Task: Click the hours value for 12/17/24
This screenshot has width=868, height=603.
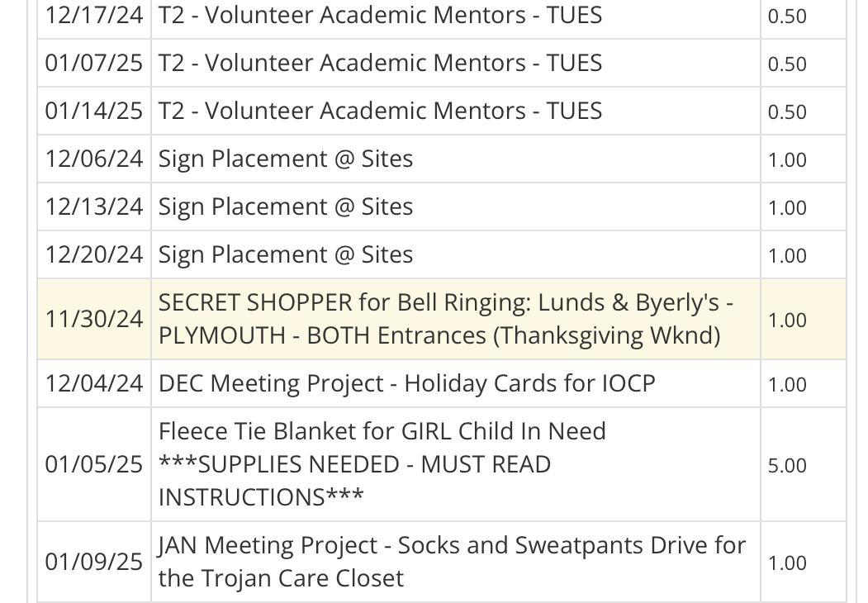Action: click(787, 17)
